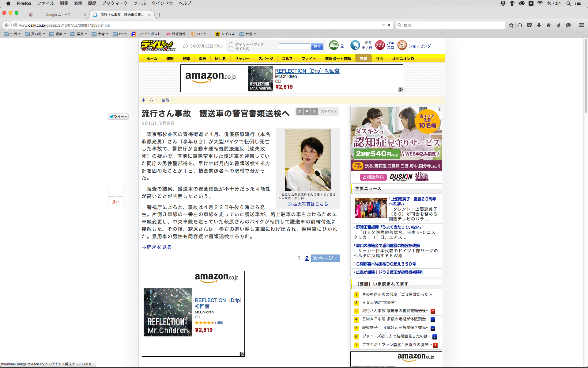This screenshot has height=368, width=588.
Task: Open the downloads arrow icon
Action: tap(539, 25)
